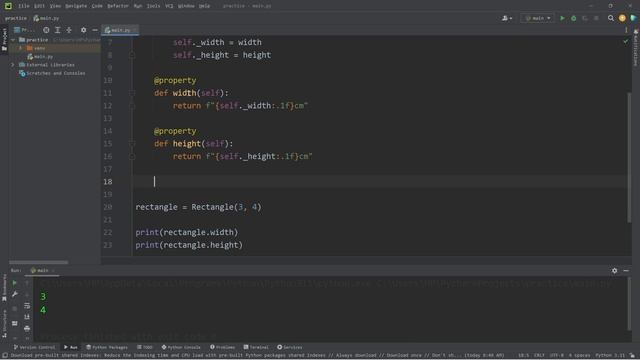Open editor tabs more options icon
The height and width of the screenshot is (360, 640).
pos(626,30)
